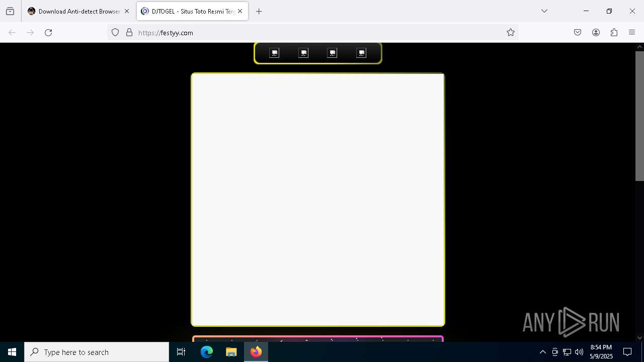This screenshot has width=644, height=362.
Task: Open the notification center icon
Action: point(627,352)
